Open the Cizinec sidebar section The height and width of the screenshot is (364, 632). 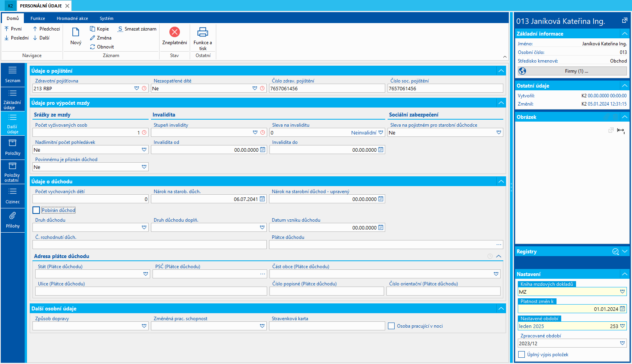pos(13,196)
